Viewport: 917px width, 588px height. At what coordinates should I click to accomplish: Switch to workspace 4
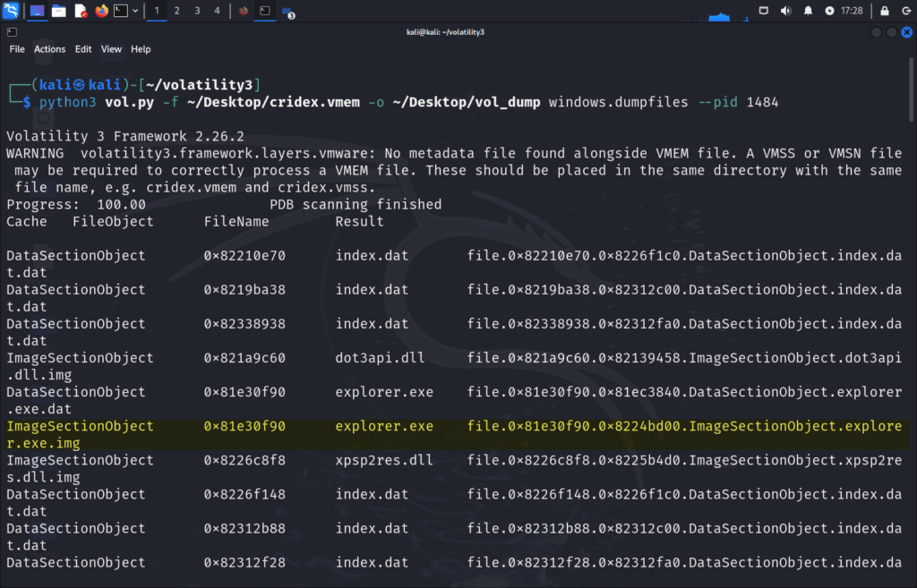coord(217,11)
